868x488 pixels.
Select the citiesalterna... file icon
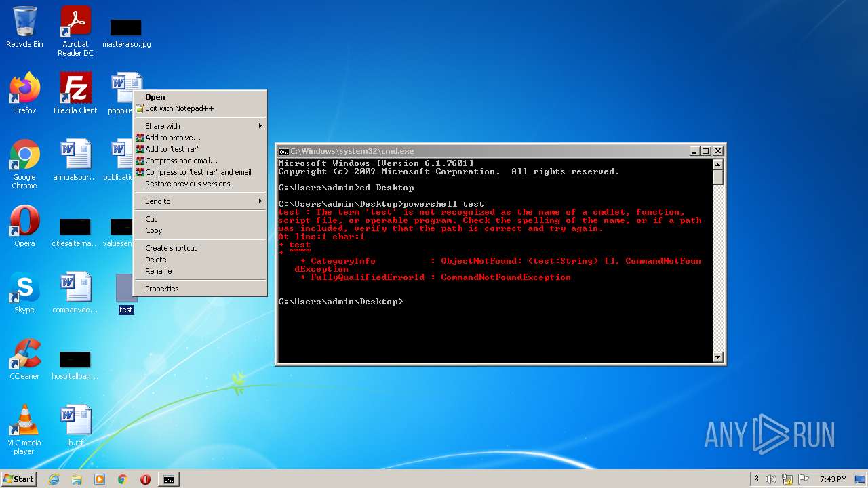[x=75, y=232]
